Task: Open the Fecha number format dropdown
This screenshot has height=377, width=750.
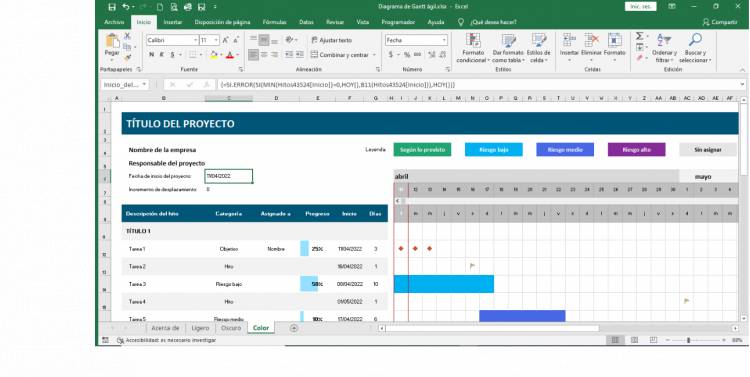Action: 444,40
